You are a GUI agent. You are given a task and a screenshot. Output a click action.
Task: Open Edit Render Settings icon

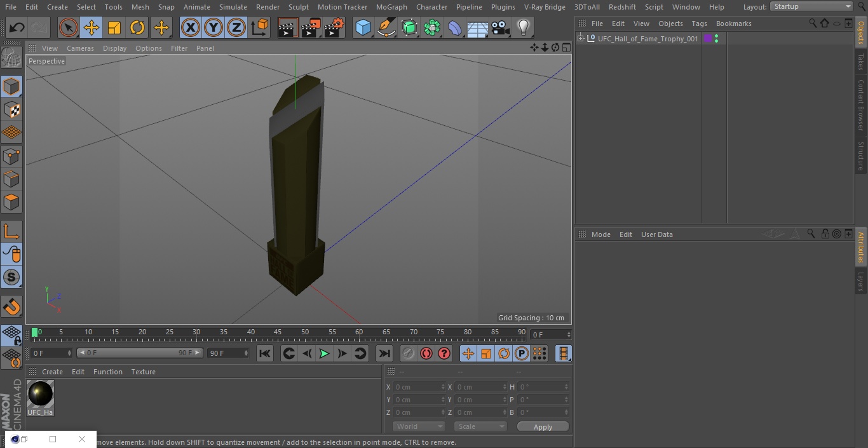tap(334, 28)
